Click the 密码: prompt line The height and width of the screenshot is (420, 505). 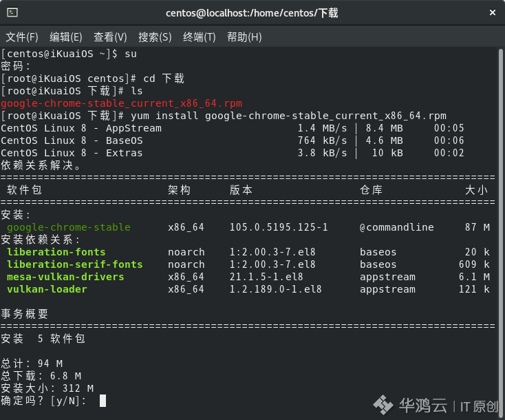pyautogui.click(x=15, y=66)
